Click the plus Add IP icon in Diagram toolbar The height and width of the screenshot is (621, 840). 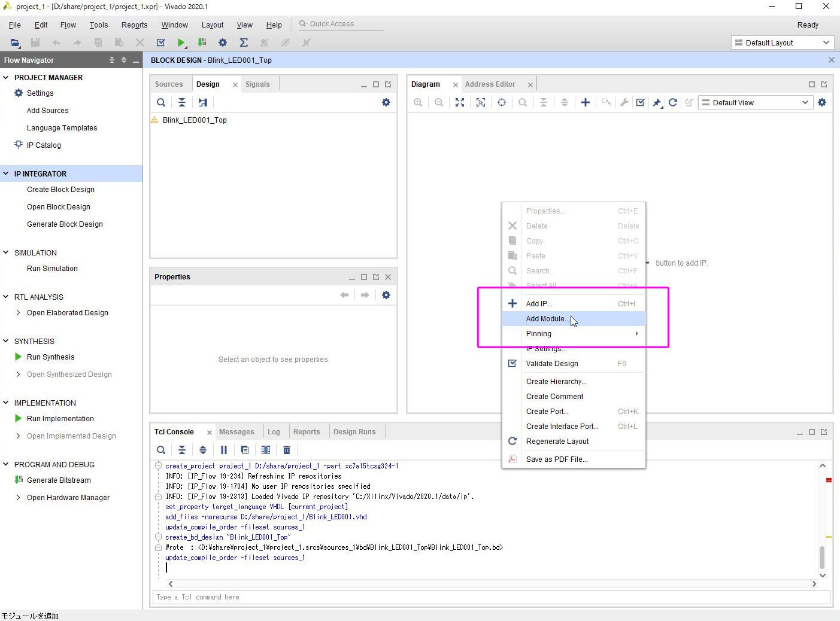[586, 102]
